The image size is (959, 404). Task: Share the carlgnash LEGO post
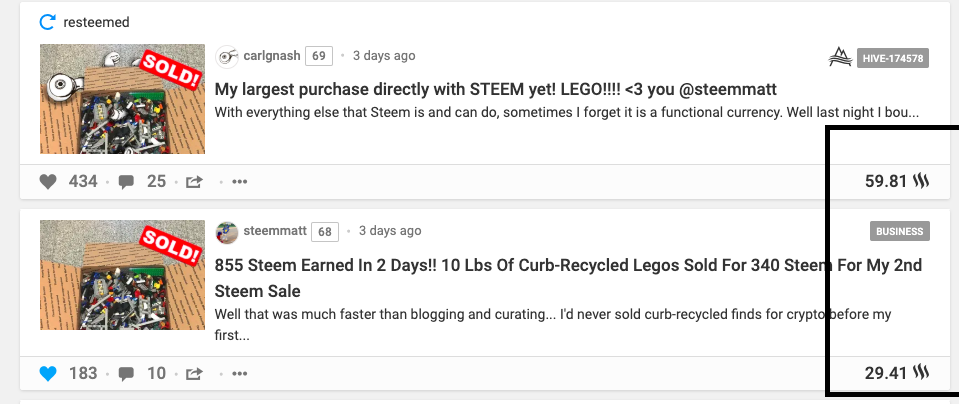point(194,182)
